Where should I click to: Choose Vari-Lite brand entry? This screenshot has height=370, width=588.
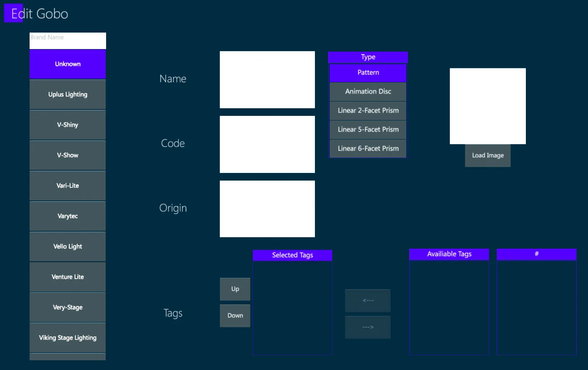68,186
